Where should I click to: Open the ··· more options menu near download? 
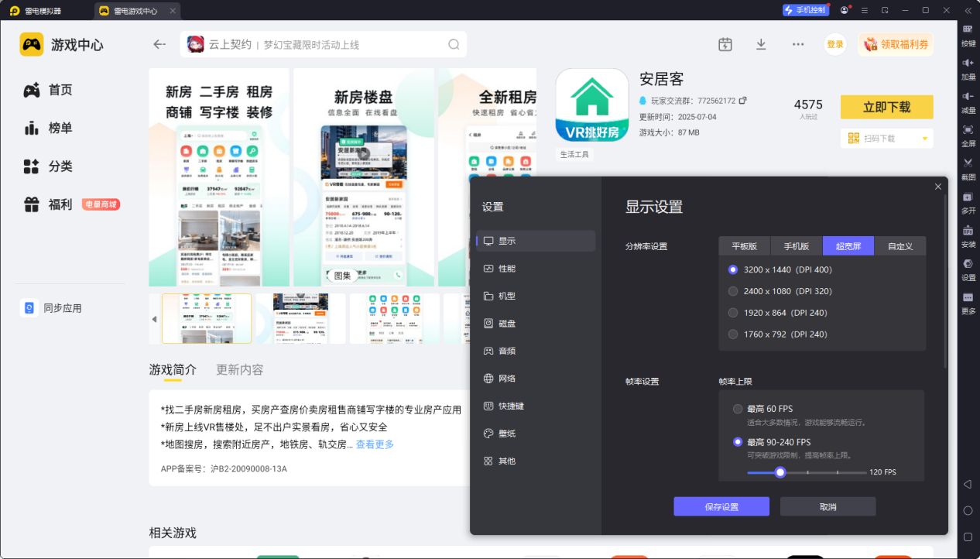pyautogui.click(x=798, y=44)
